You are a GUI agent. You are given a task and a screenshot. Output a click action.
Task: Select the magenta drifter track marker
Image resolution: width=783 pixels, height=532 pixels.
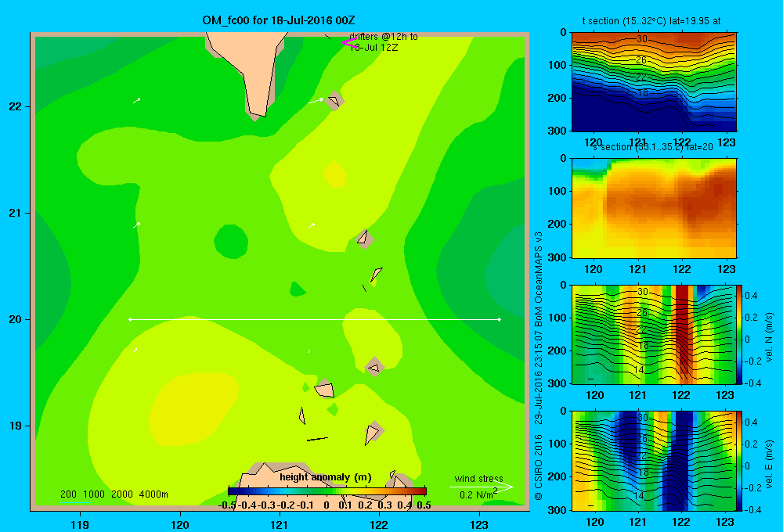[x=348, y=43]
